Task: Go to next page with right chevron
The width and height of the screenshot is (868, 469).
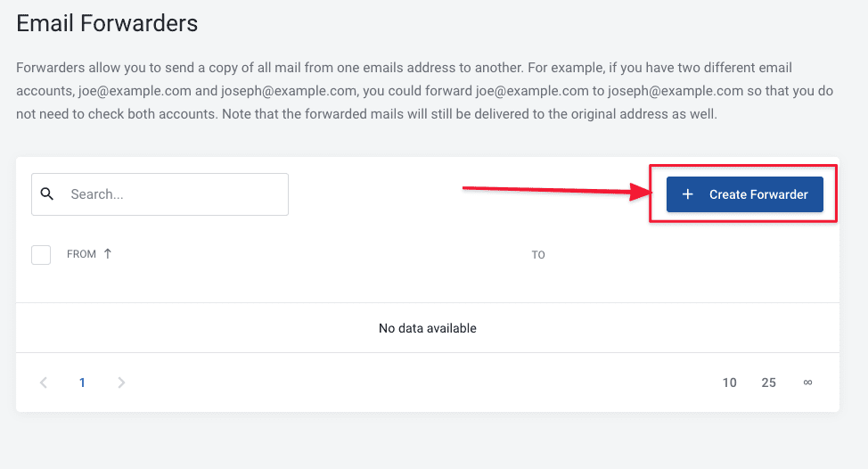Action: [x=121, y=383]
